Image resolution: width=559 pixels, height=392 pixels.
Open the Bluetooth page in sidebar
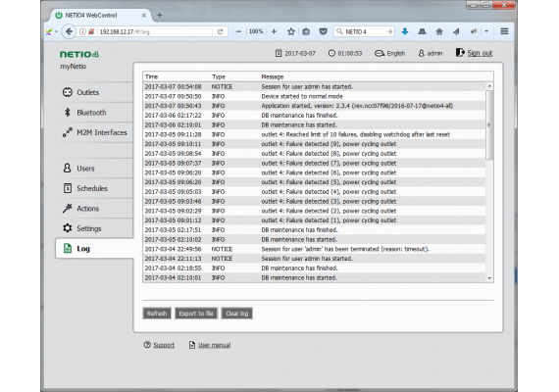(94, 113)
